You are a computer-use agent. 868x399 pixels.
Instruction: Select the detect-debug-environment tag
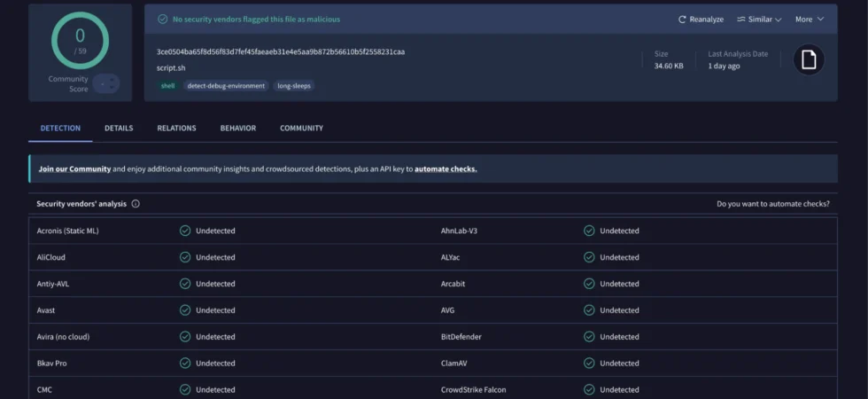[226, 86]
